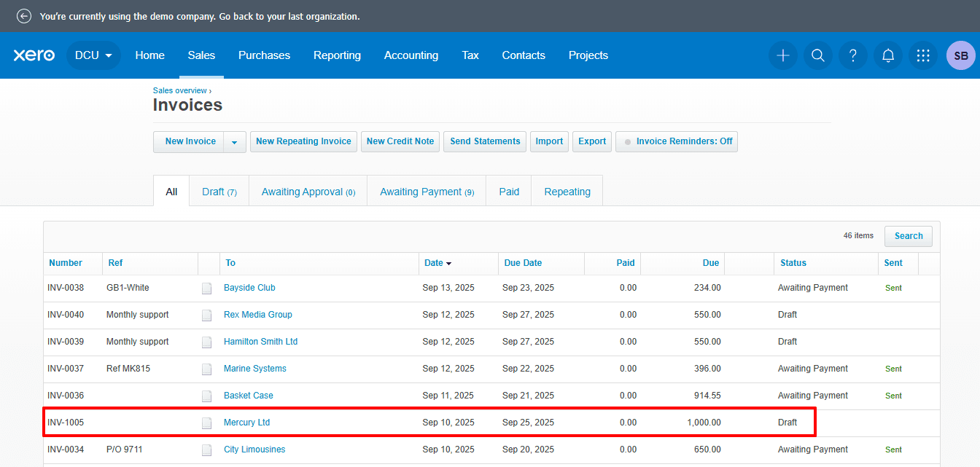This screenshot has width=980, height=467.
Task: Click the document icon for Bayside Club invoice
Action: [207, 289]
